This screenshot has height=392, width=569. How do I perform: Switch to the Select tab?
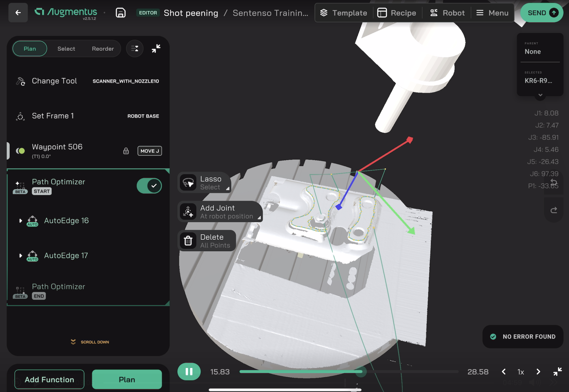click(66, 48)
